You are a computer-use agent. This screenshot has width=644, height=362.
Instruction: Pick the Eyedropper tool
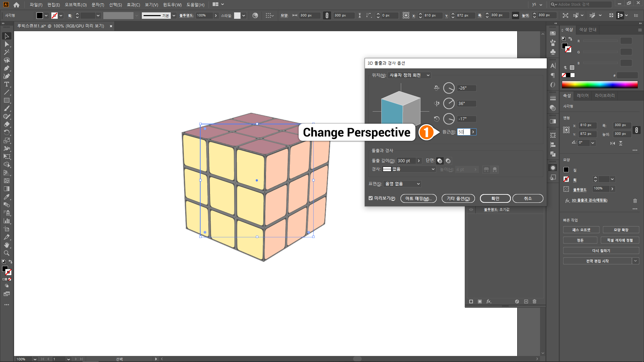pos(6,197)
